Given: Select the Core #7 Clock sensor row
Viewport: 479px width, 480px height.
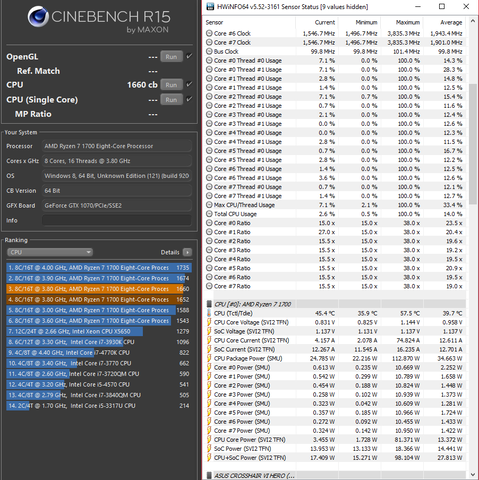Looking at the screenshot, I should 335,42.
